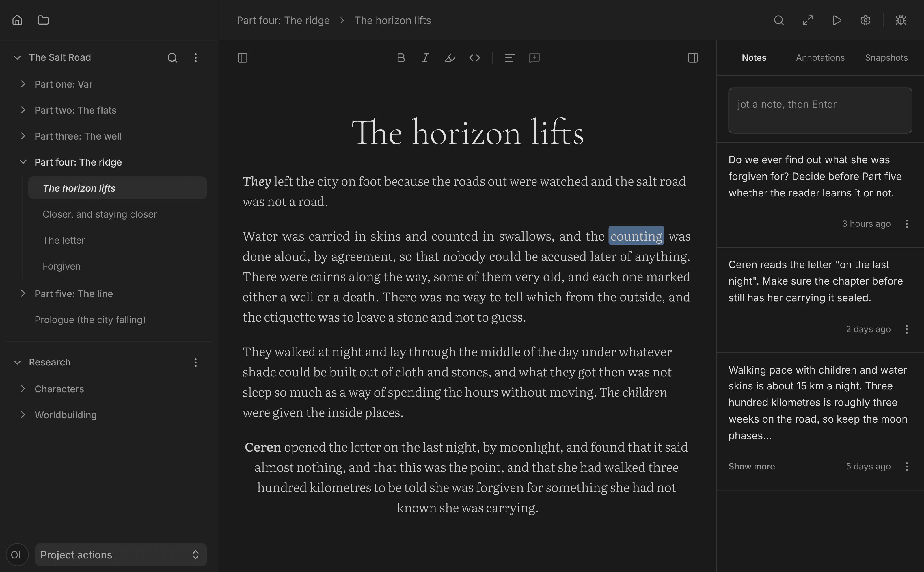Screen dimensions: 924x572
Task: Switch to the Annotations tab
Action: click(820, 57)
